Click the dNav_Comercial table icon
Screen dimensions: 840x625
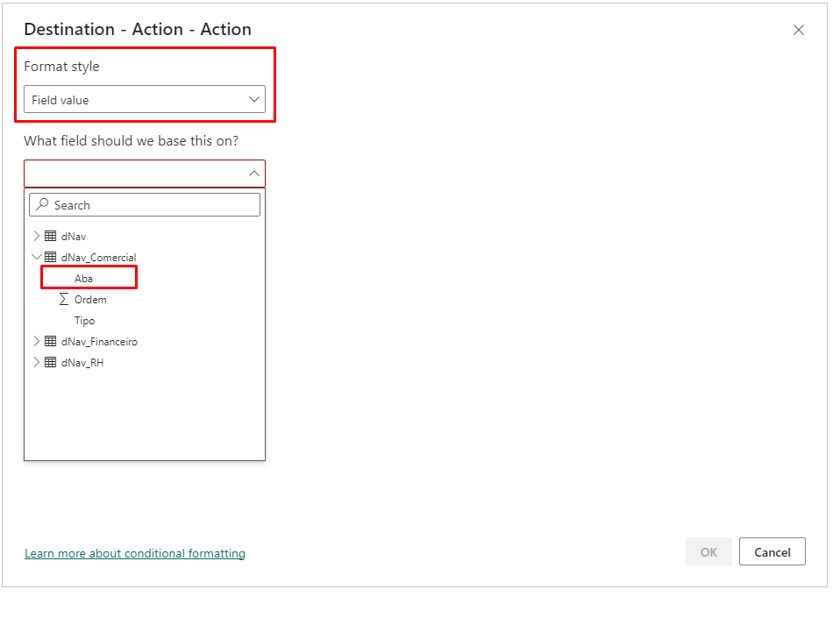(x=51, y=257)
